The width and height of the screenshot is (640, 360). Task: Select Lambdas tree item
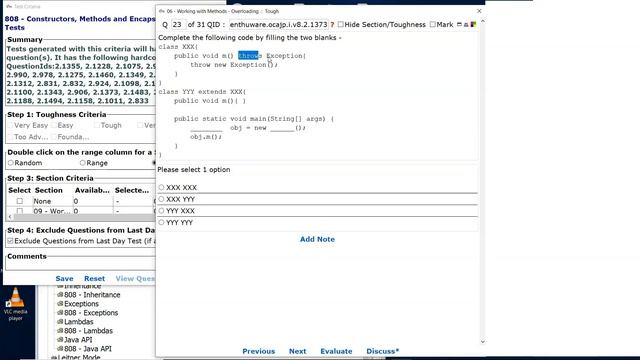tap(78, 322)
